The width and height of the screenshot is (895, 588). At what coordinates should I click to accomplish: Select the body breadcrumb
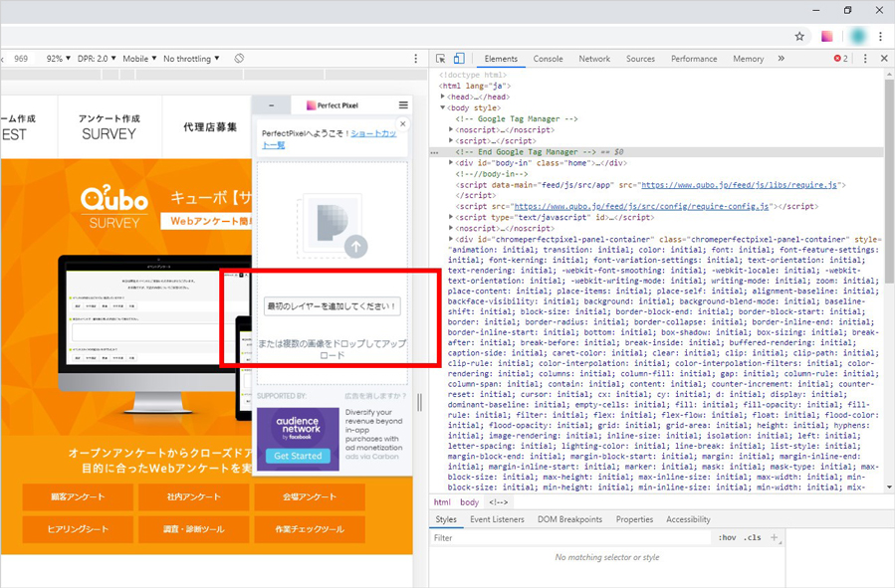[x=469, y=501]
